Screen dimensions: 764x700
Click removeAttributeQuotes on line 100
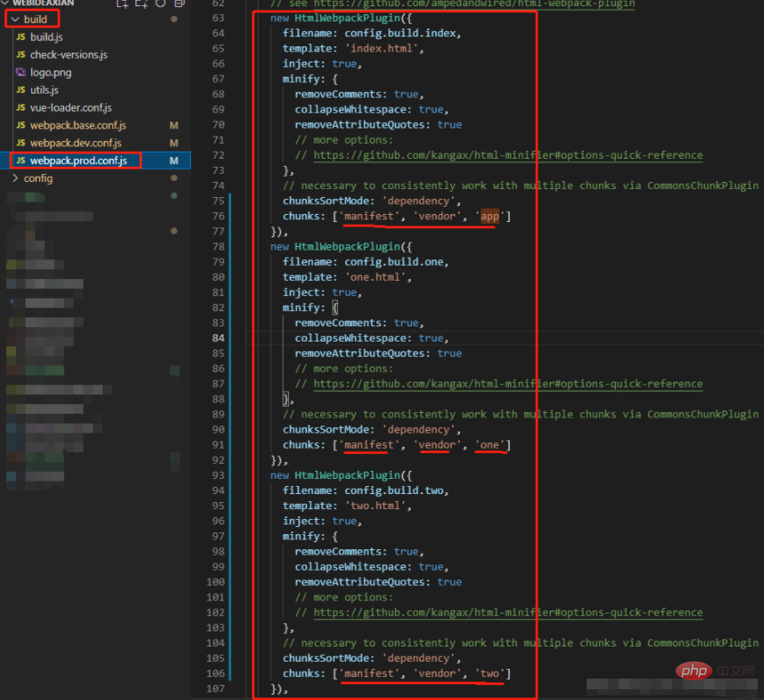[x=360, y=581]
